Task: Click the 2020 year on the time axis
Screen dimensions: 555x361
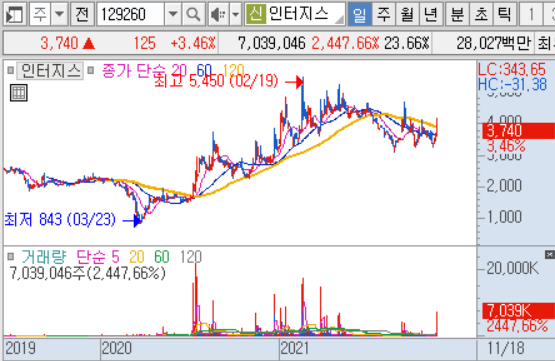Action: coord(117,349)
